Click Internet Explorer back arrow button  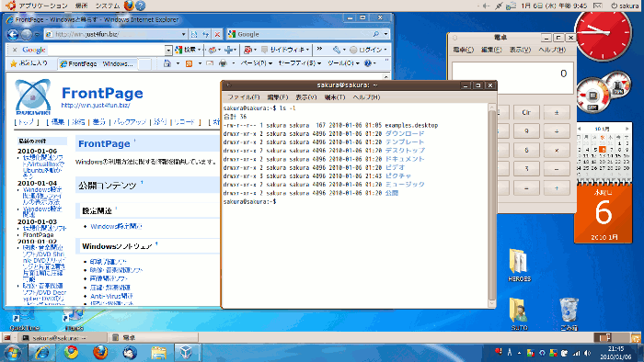click(13, 34)
